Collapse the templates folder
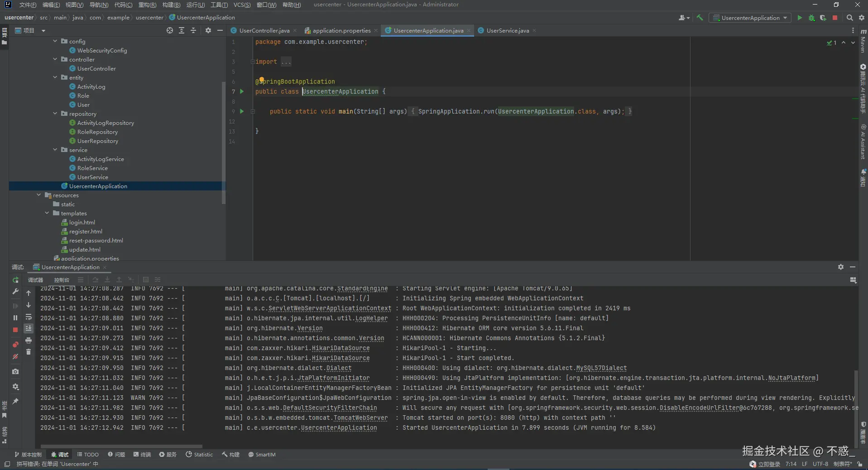Image resolution: width=868 pixels, height=470 pixels. click(x=47, y=213)
